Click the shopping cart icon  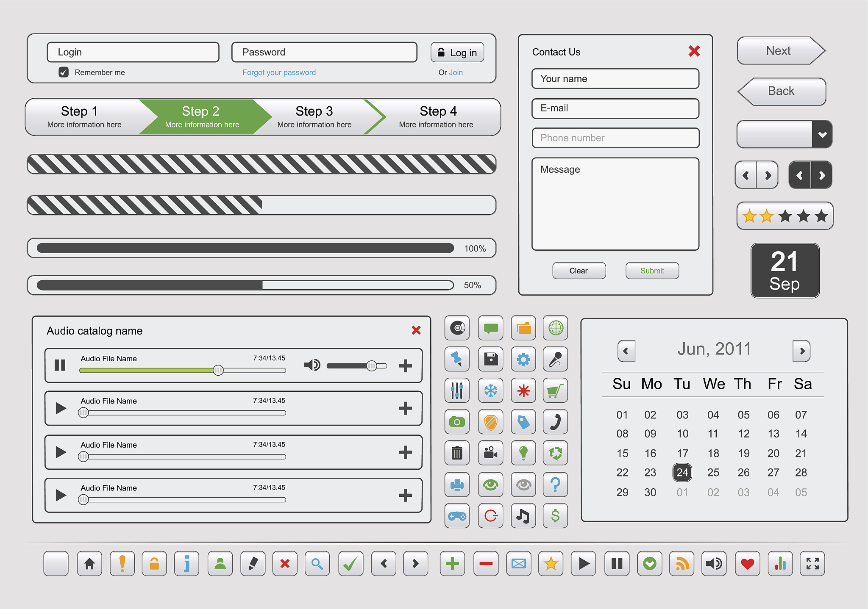tap(555, 390)
